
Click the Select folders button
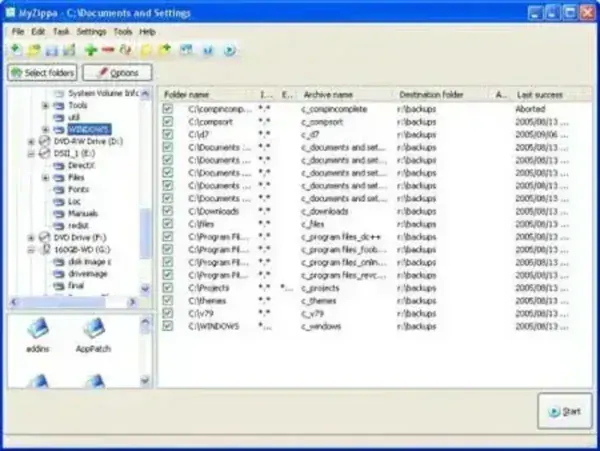click(x=42, y=72)
